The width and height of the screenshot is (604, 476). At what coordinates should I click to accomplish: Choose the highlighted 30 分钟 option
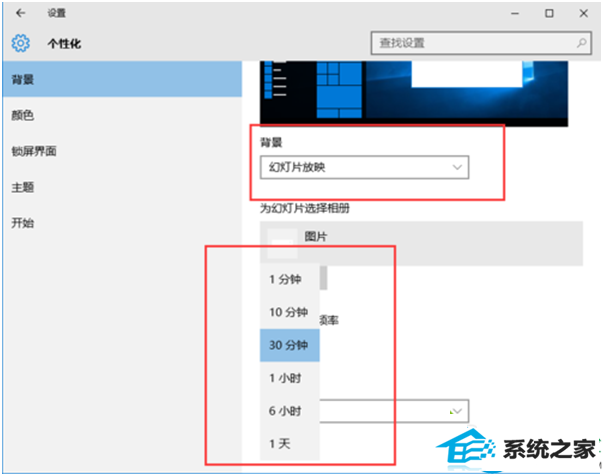click(x=290, y=345)
